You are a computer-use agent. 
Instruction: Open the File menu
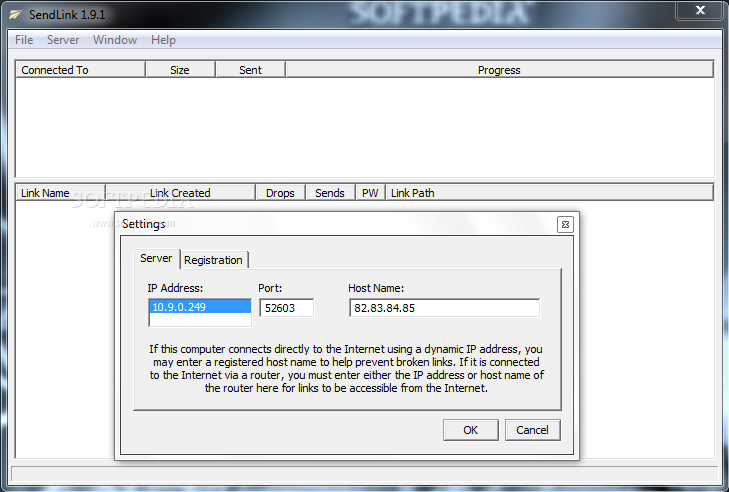tap(24, 40)
